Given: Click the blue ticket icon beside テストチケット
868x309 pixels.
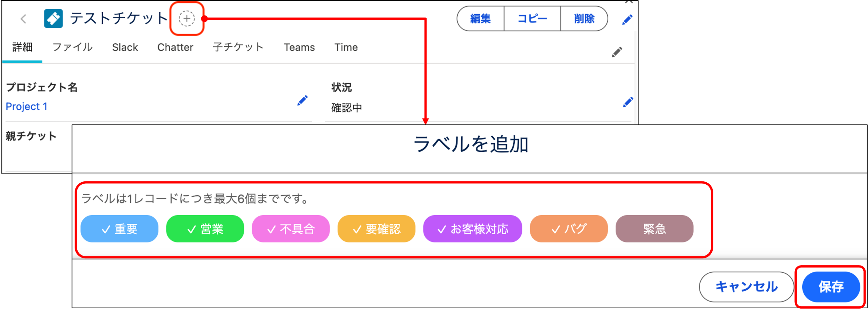Looking at the screenshot, I should coord(53,18).
